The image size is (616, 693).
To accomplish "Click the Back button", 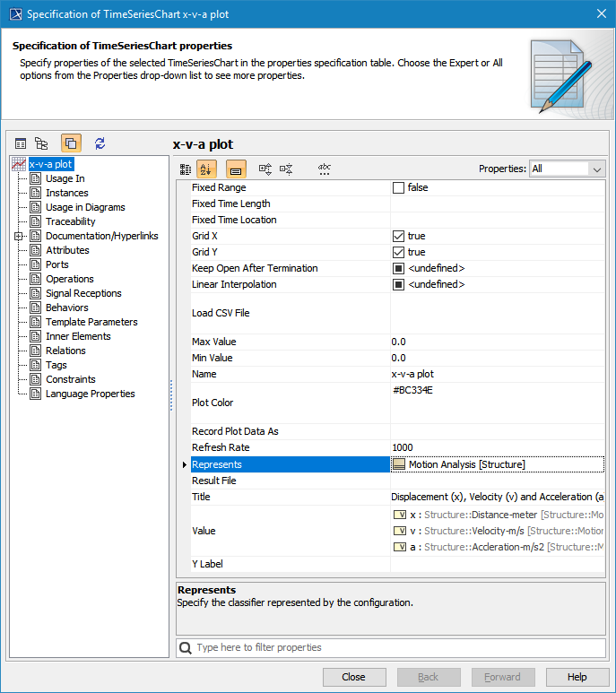I will click(x=429, y=677).
